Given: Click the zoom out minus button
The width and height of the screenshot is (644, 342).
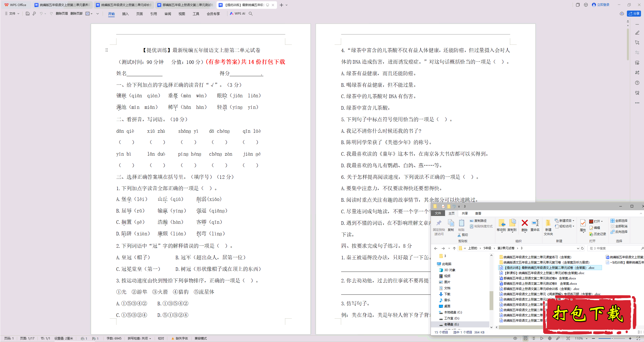Looking at the screenshot, I should (594, 338).
